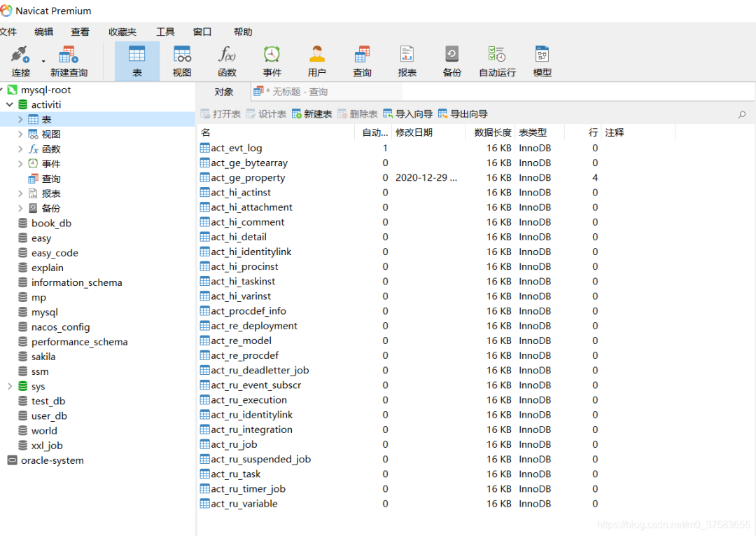Click the nacos_config database icon
Screen dimensions: 756x536
(x=22, y=327)
